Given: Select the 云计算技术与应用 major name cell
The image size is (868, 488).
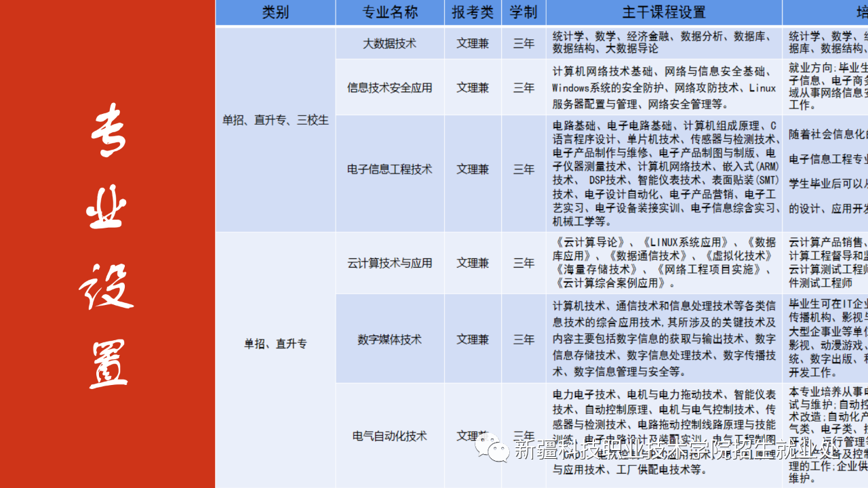Looking at the screenshot, I should point(390,263).
